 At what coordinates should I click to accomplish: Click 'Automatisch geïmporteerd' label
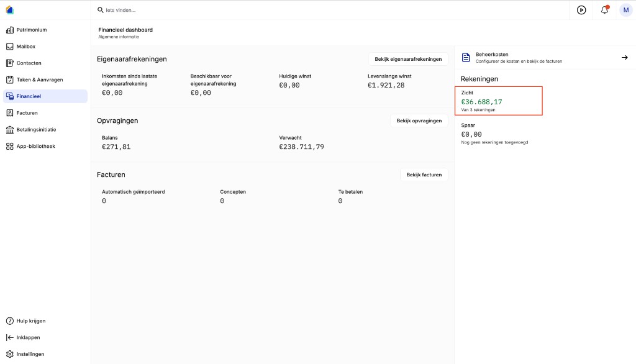(x=133, y=192)
